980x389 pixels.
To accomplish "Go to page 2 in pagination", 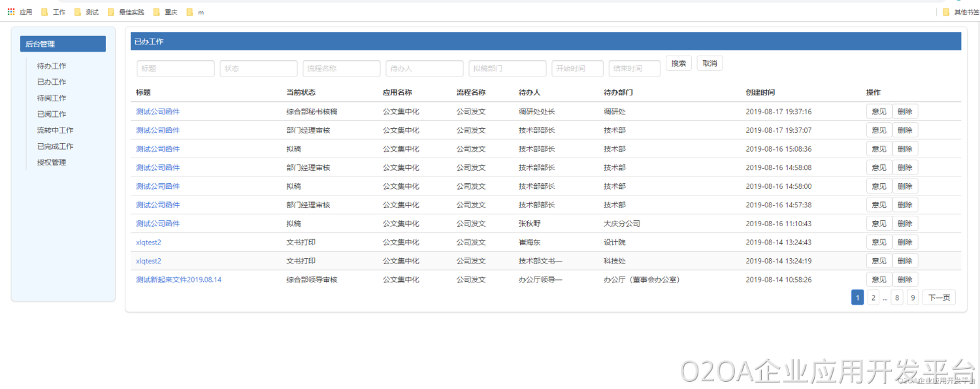I will tap(873, 298).
